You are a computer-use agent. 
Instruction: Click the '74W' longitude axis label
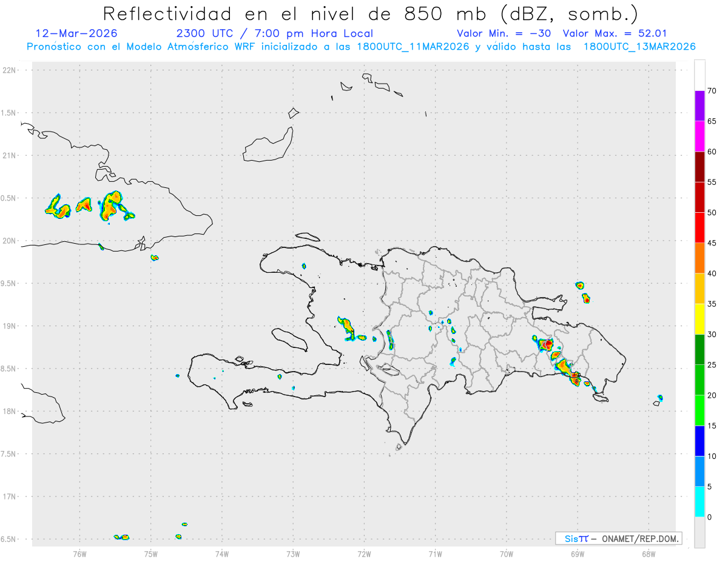click(222, 554)
